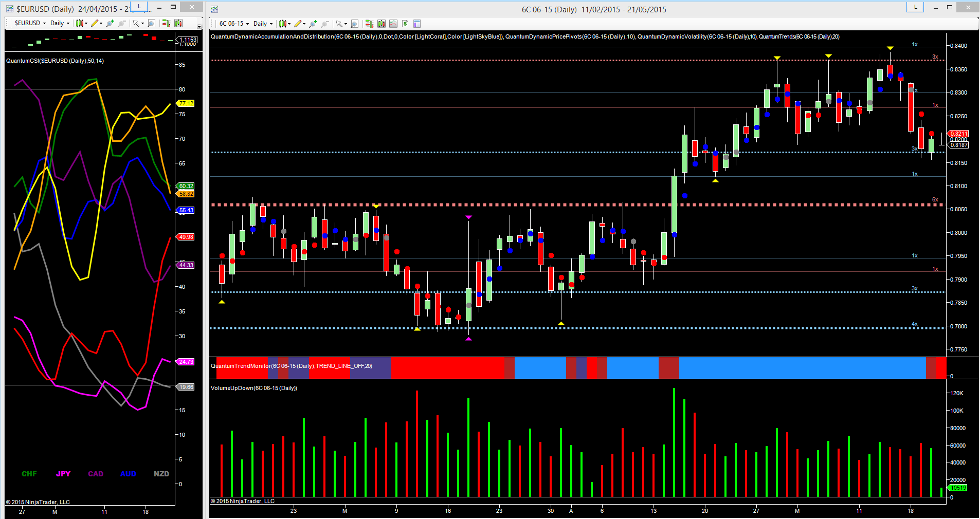Image resolution: width=980 pixels, height=519 pixels.
Task: Click the VolumeUpDown indicator label
Action: [x=254, y=388]
